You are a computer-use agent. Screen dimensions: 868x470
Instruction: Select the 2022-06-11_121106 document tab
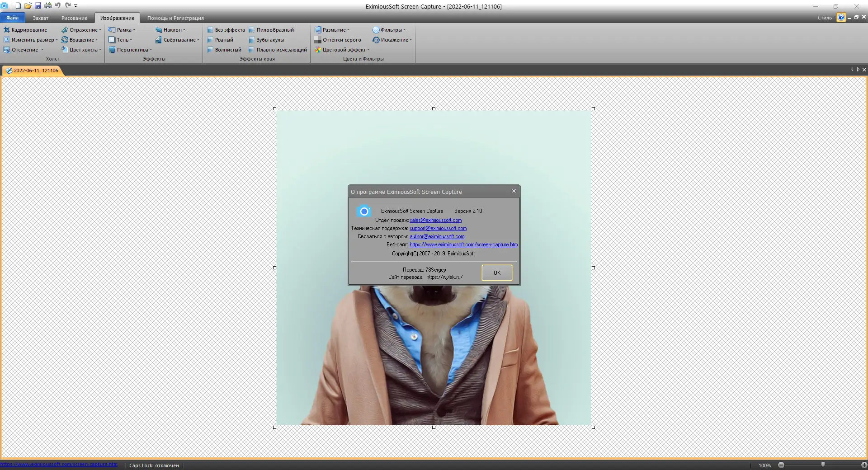pyautogui.click(x=35, y=70)
